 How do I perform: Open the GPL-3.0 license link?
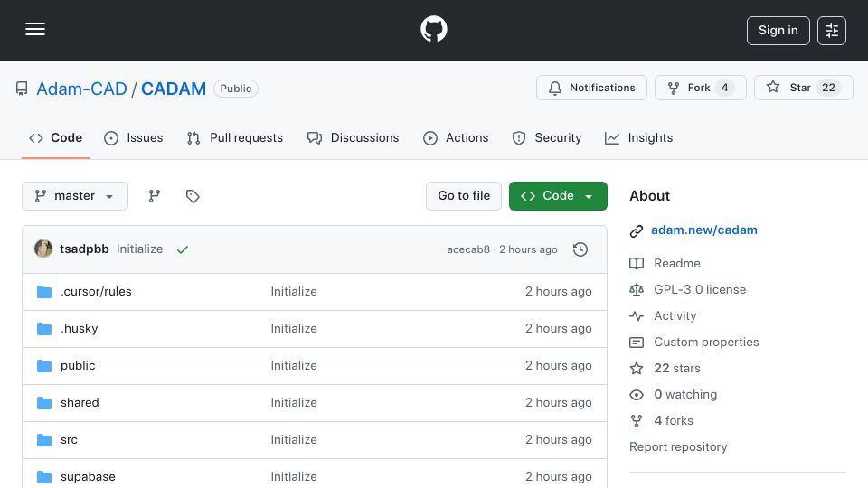point(700,289)
